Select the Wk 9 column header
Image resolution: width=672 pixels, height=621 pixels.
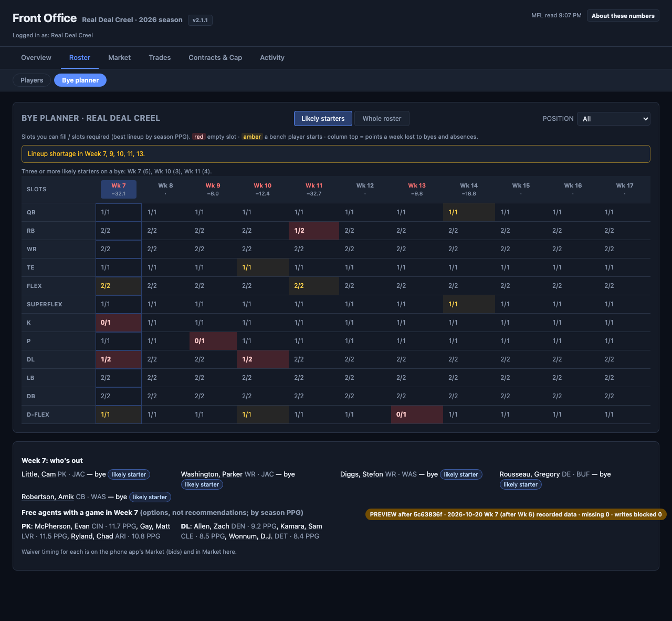click(213, 189)
